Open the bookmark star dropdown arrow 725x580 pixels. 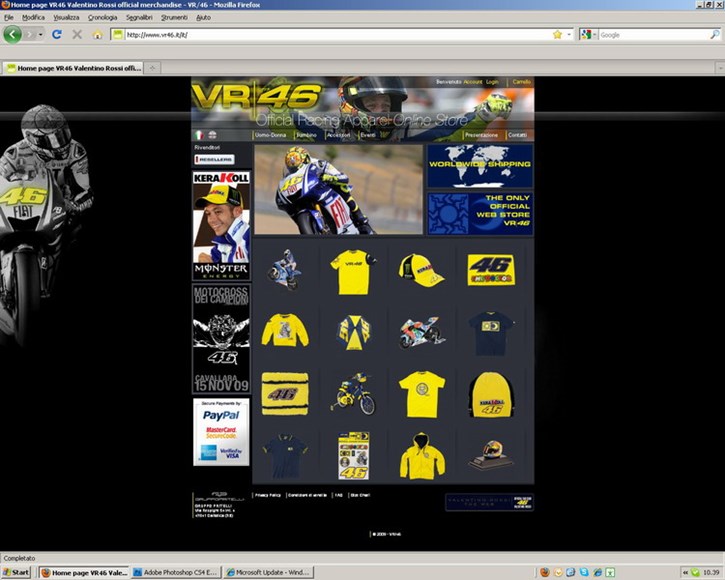pyautogui.click(x=569, y=35)
